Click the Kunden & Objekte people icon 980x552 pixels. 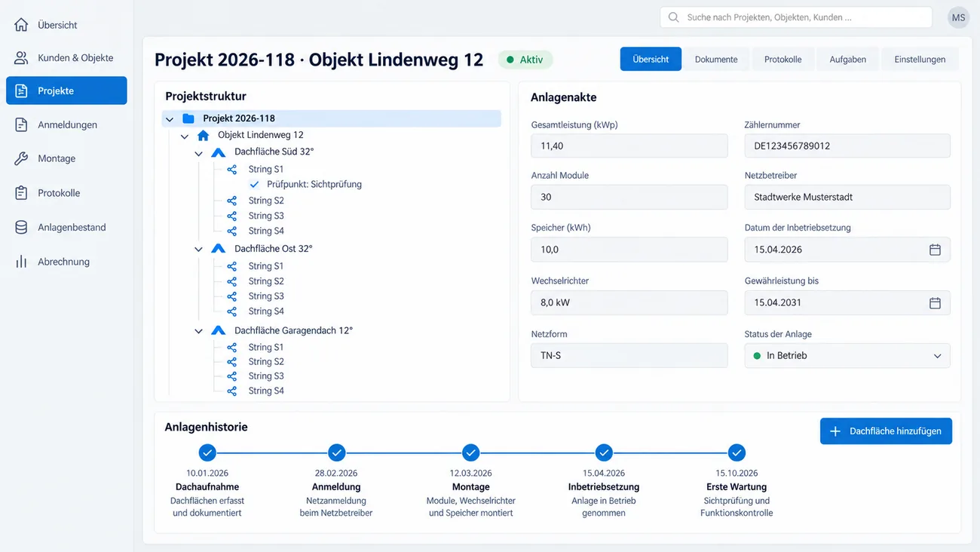click(x=21, y=58)
